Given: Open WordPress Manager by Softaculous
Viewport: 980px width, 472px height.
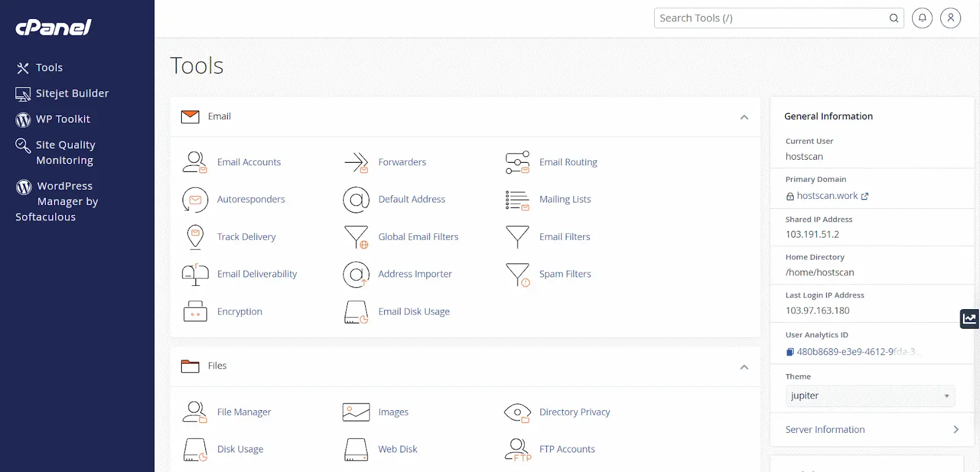Looking at the screenshot, I should (x=57, y=201).
